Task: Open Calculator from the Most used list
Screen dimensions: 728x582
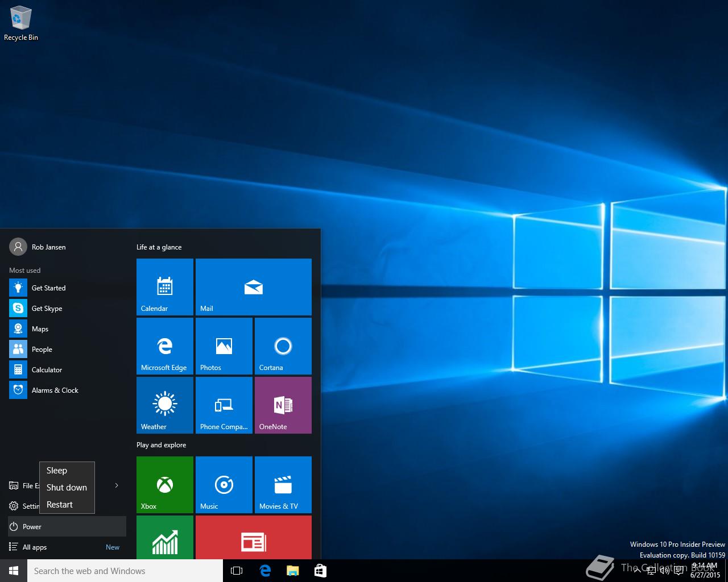Action: tap(67, 369)
